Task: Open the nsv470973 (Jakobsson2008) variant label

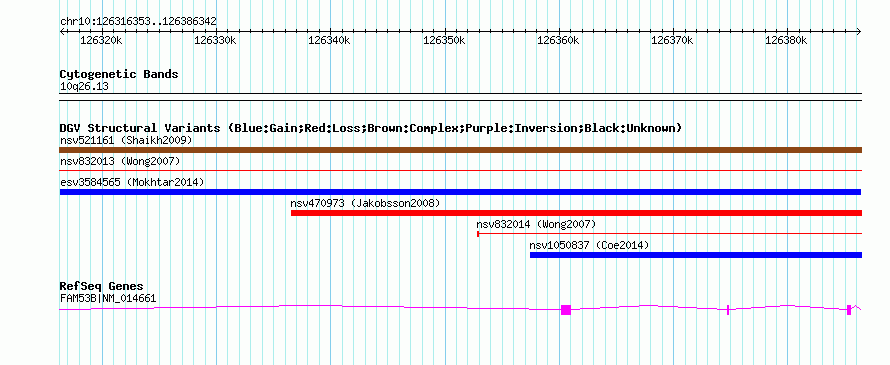Action: [365, 203]
